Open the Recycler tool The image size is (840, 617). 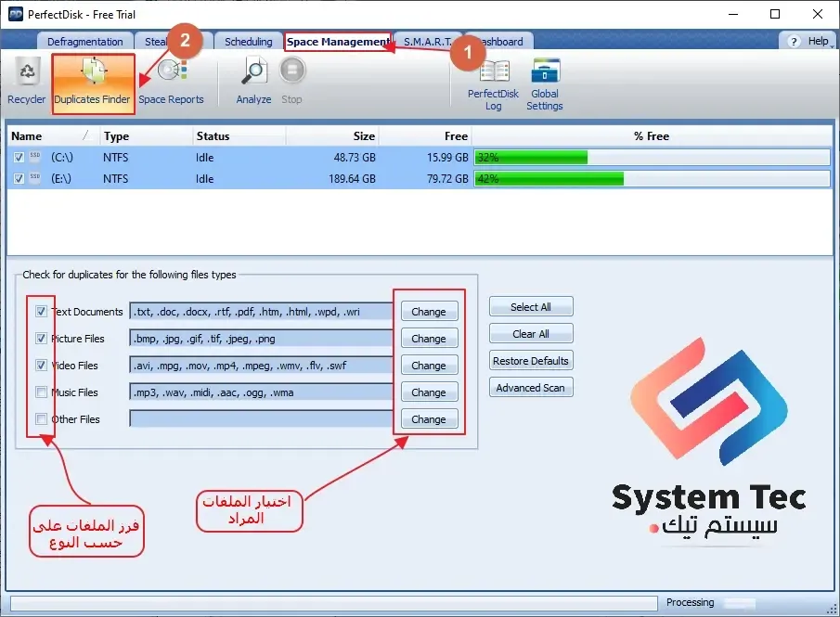click(26, 82)
